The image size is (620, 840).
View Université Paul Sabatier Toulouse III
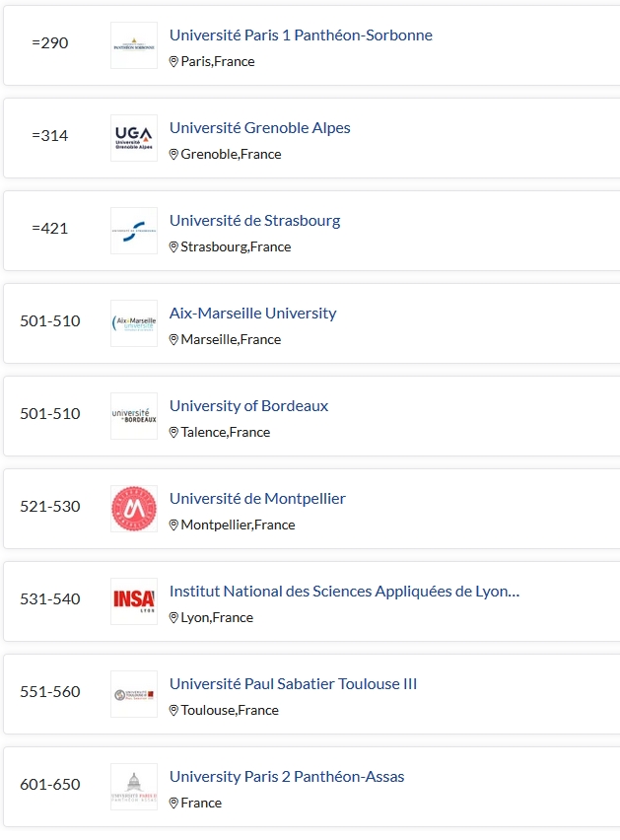(293, 684)
